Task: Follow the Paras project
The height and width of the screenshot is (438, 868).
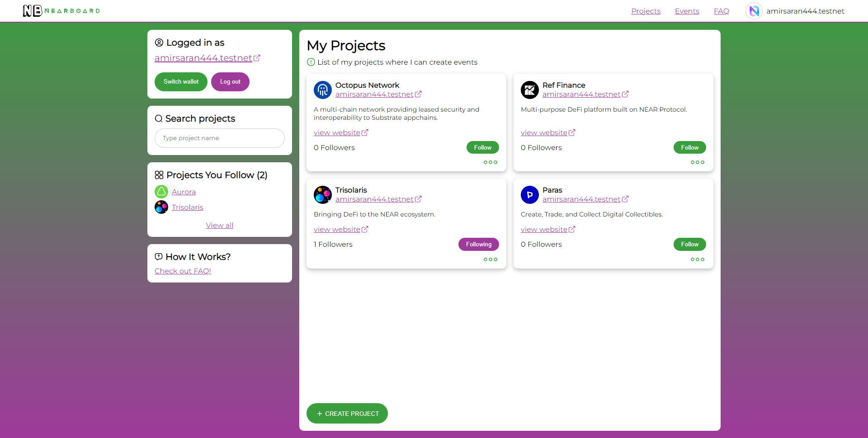Action: [x=690, y=244]
